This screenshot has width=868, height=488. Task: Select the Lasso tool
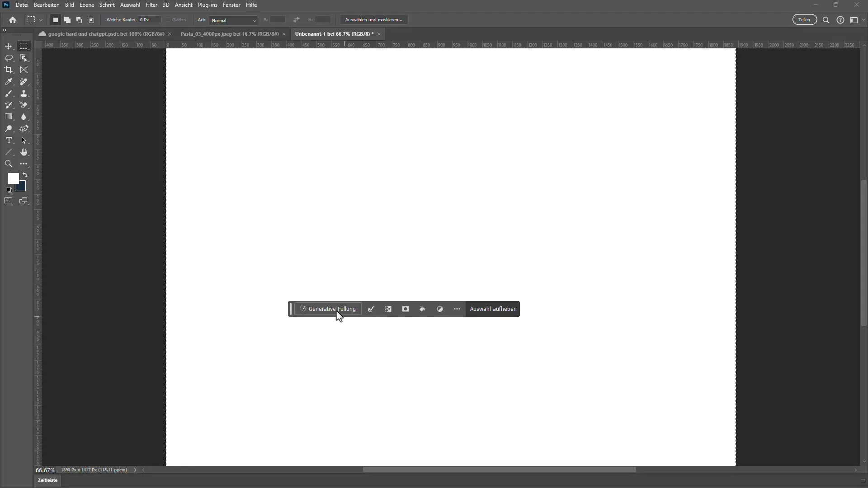tap(9, 58)
